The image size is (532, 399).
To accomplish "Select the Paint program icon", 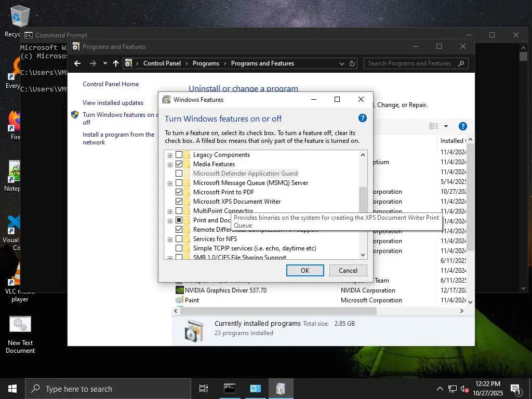I will point(179,300).
